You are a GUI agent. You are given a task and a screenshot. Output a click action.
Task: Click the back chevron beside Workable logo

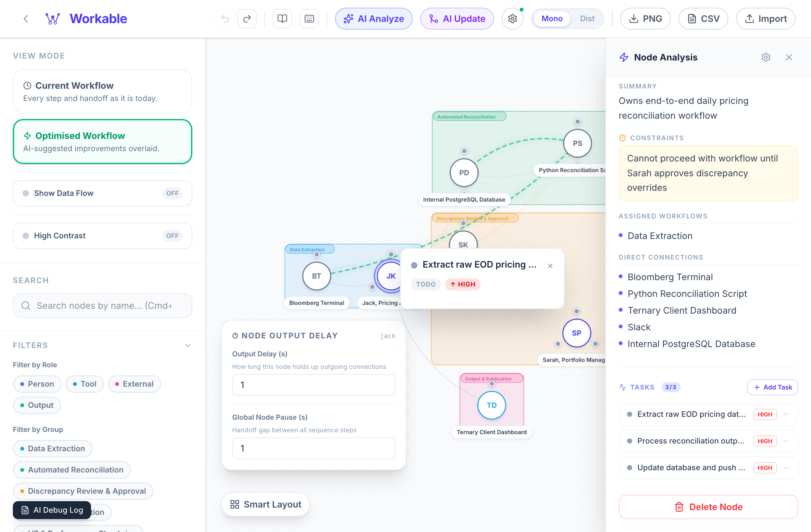[26, 18]
